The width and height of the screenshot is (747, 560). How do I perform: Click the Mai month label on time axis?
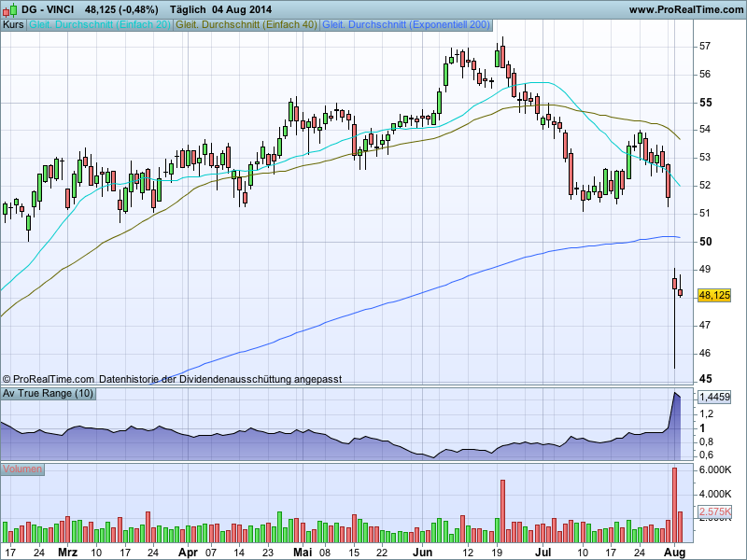tap(303, 553)
